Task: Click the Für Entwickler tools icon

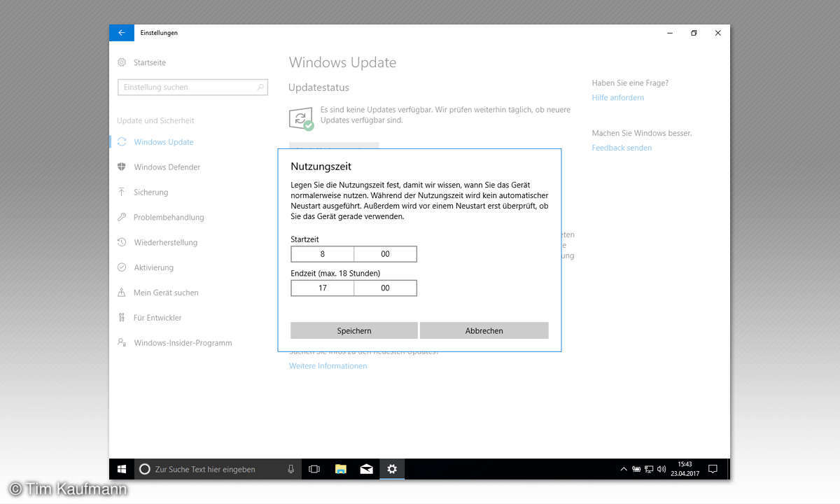Action: (x=122, y=318)
